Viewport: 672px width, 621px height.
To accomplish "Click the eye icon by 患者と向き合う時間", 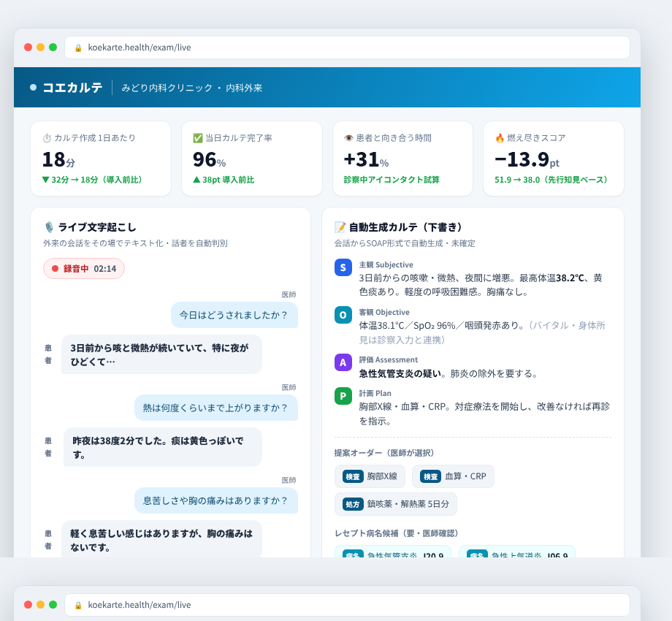I will coord(348,138).
